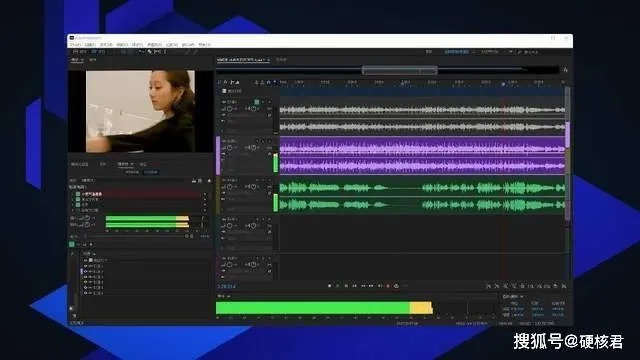Switch to the Mixer tab beside the editor tab
640x360 pixels.
(282, 60)
